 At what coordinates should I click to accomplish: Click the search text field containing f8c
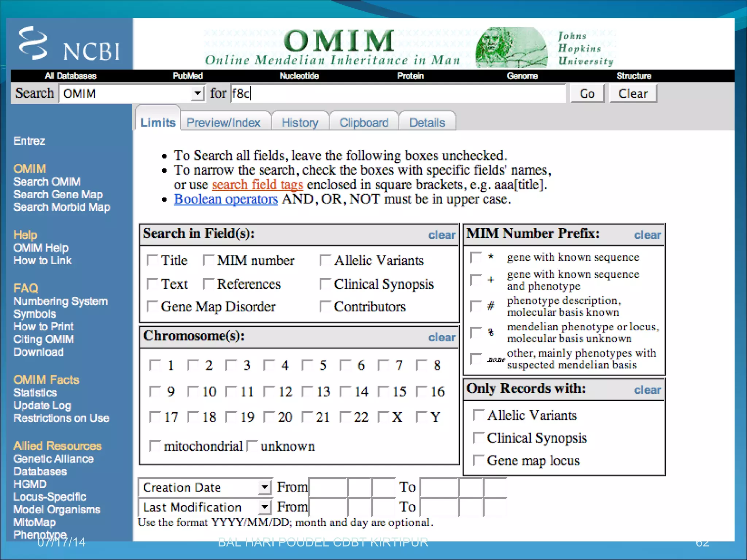click(398, 94)
